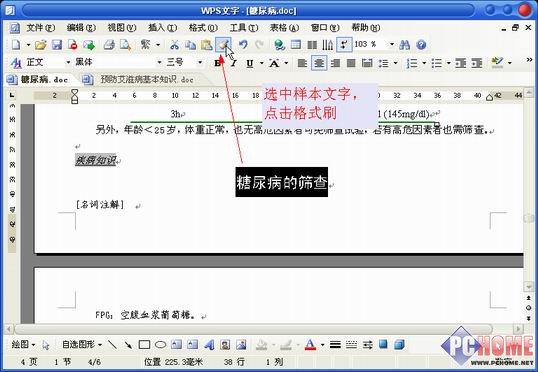
Task: Toggle distributed text alignment
Action: [x=367, y=63]
